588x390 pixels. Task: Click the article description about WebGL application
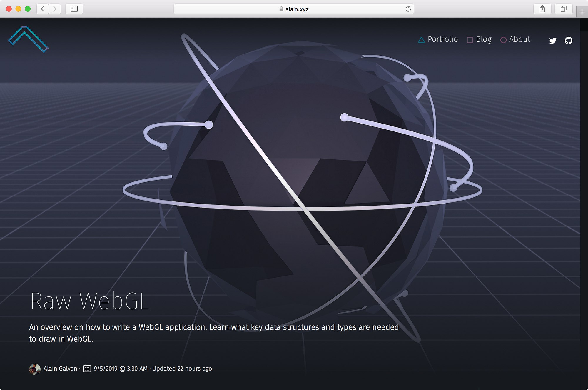[214, 333]
